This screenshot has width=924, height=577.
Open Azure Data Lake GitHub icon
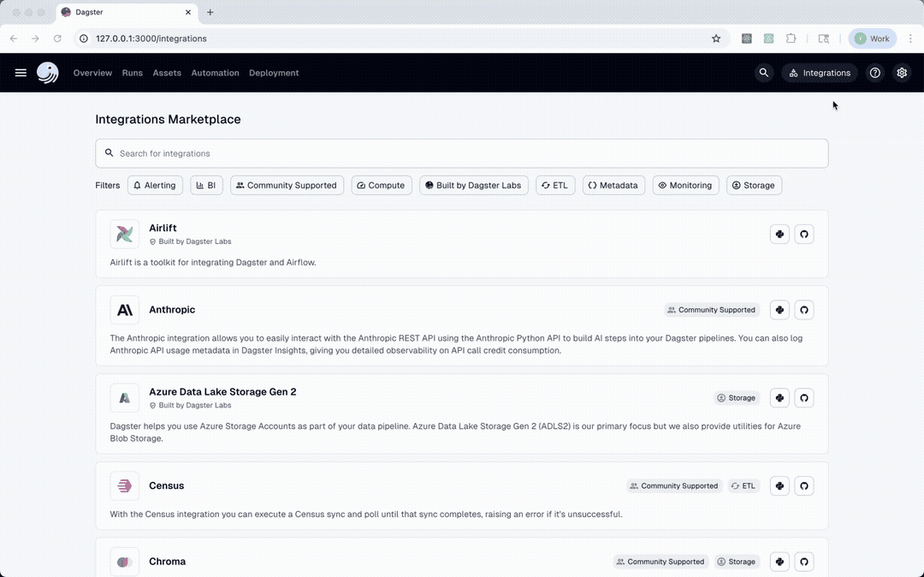point(803,398)
